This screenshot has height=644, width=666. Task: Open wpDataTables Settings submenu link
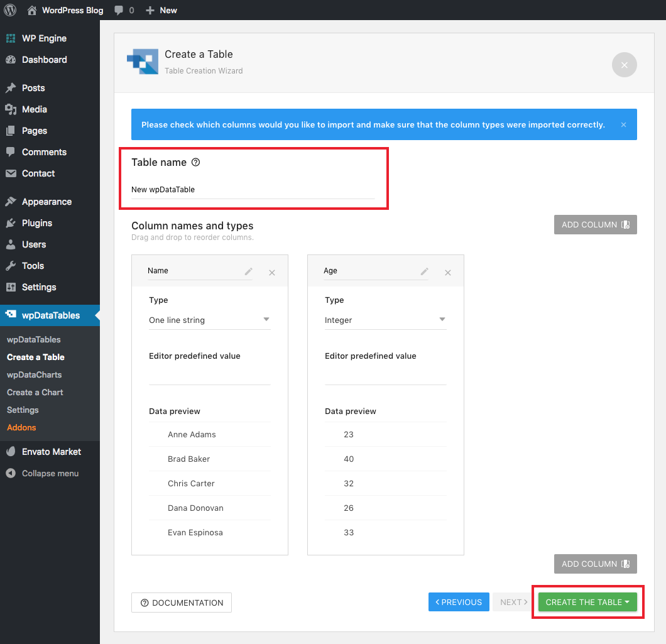[x=23, y=410]
